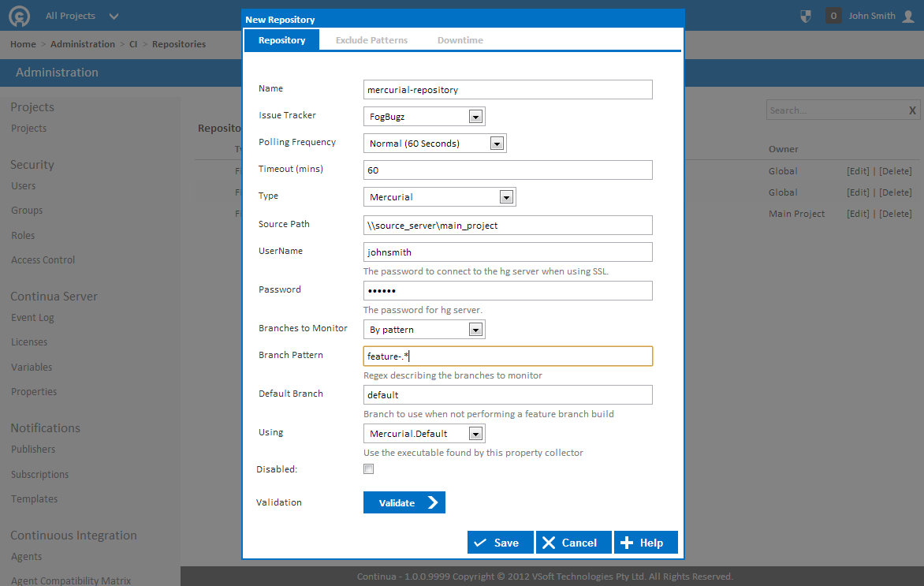Click the Continua logo icon
924x586 pixels.
coord(20,16)
